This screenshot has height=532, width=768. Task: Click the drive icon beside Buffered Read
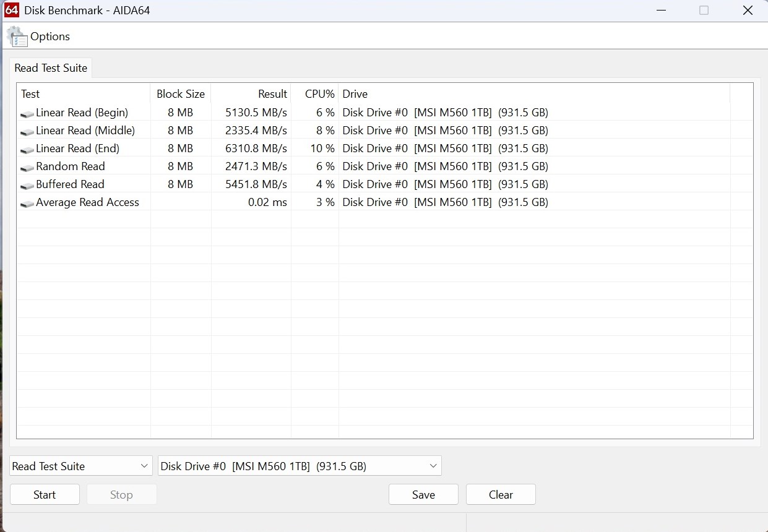click(27, 186)
